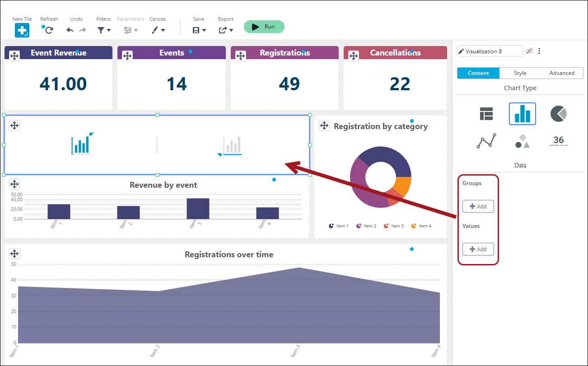Choose the line chart type icon

[x=486, y=141]
